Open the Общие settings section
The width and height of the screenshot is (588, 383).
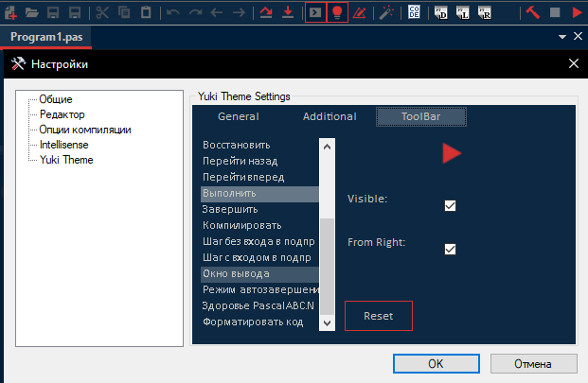pyautogui.click(x=56, y=99)
